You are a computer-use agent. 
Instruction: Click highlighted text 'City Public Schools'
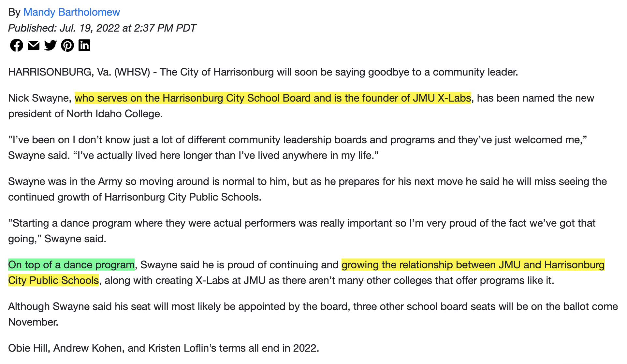(53, 280)
